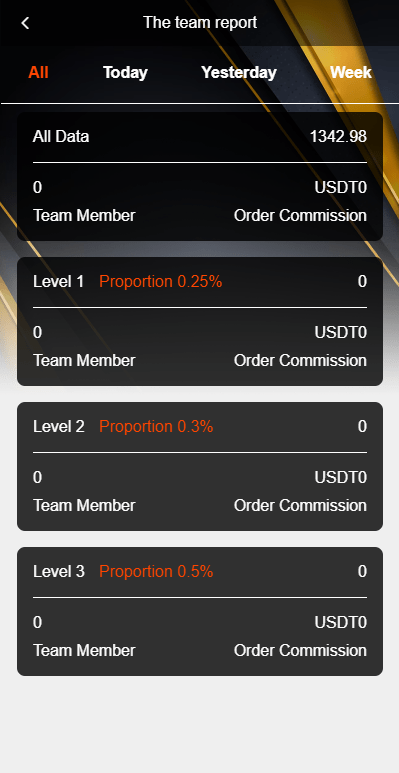The height and width of the screenshot is (773, 399).
Task: Select Order Commission under Level 2
Action: coord(300,505)
